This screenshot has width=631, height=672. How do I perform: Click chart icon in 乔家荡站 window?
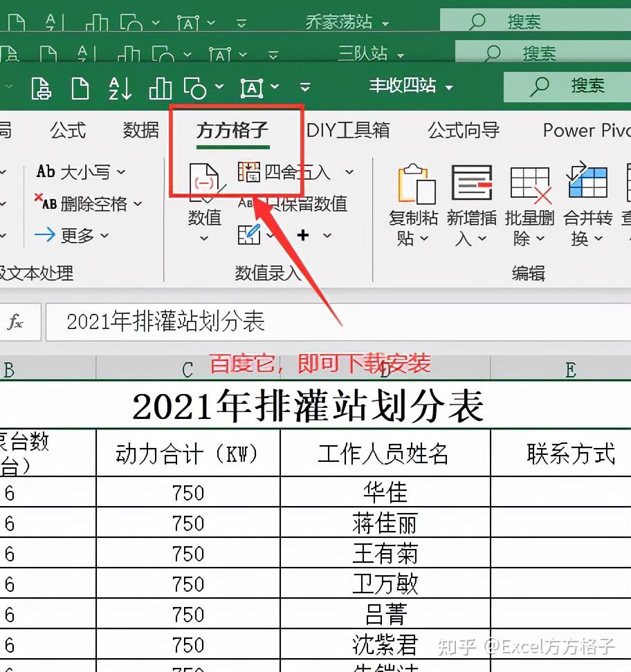point(96,22)
